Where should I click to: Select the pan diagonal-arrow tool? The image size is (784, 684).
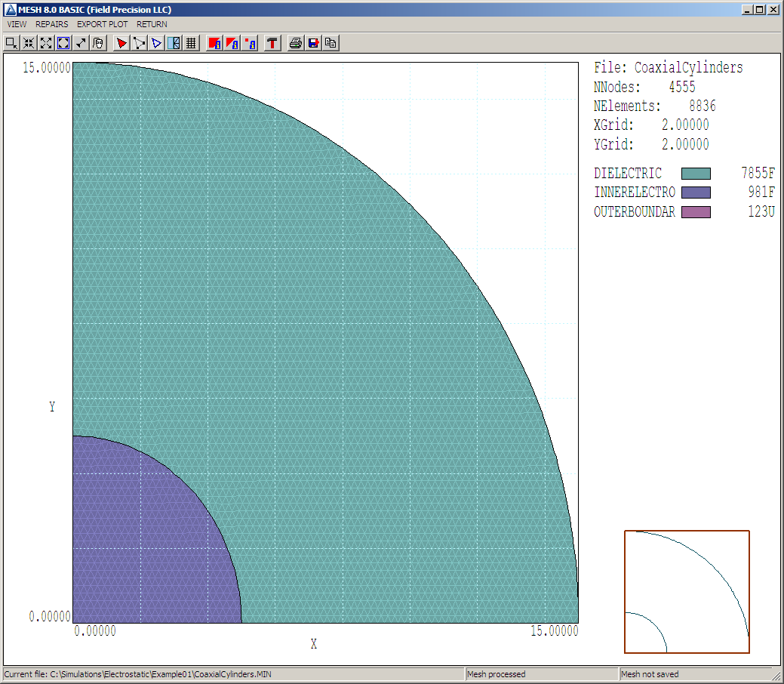tap(81, 43)
